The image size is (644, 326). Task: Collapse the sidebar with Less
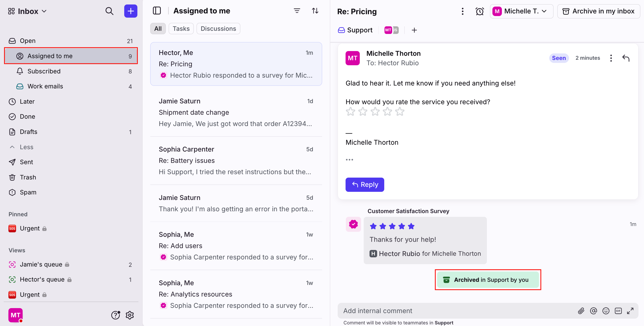point(26,147)
